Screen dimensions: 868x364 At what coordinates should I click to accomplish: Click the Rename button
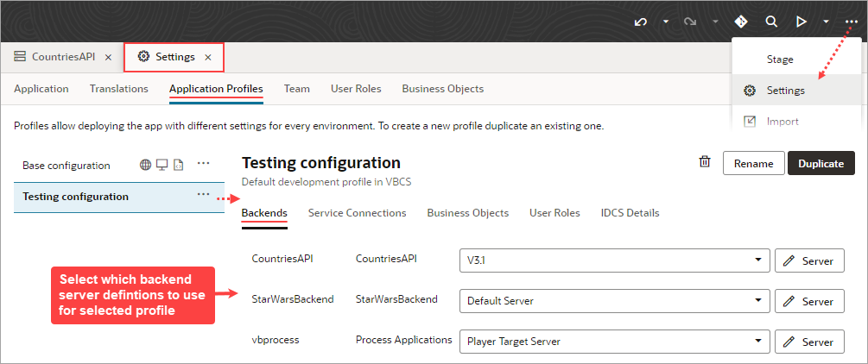pyautogui.click(x=753, y=163)
